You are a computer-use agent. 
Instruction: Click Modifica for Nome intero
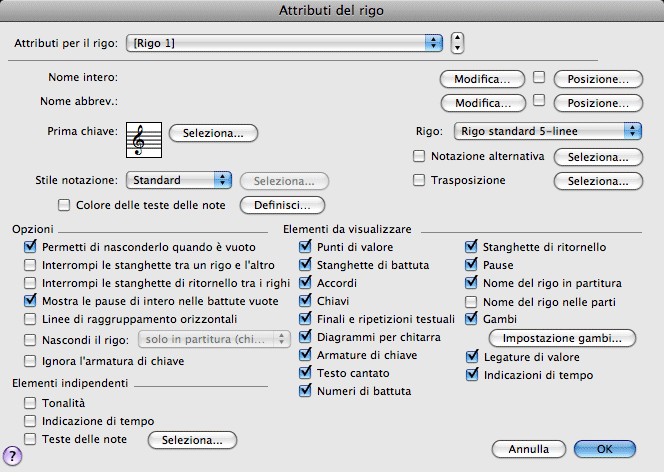tap(483, 78)
